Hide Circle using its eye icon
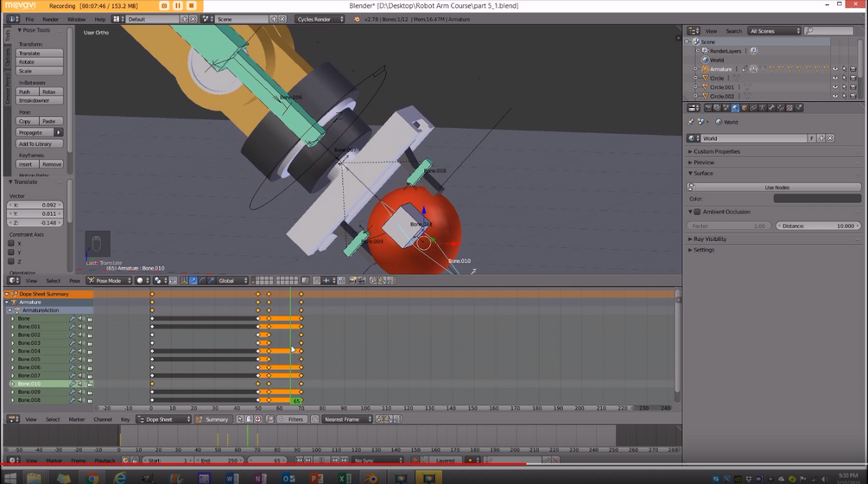The width and height of the screenshot is (868, 484). 835,78
